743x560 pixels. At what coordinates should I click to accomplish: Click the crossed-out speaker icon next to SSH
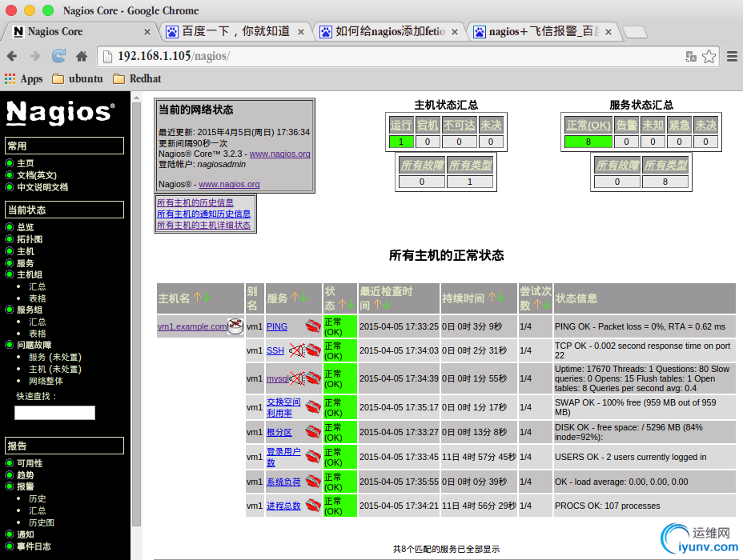(296, 350)
